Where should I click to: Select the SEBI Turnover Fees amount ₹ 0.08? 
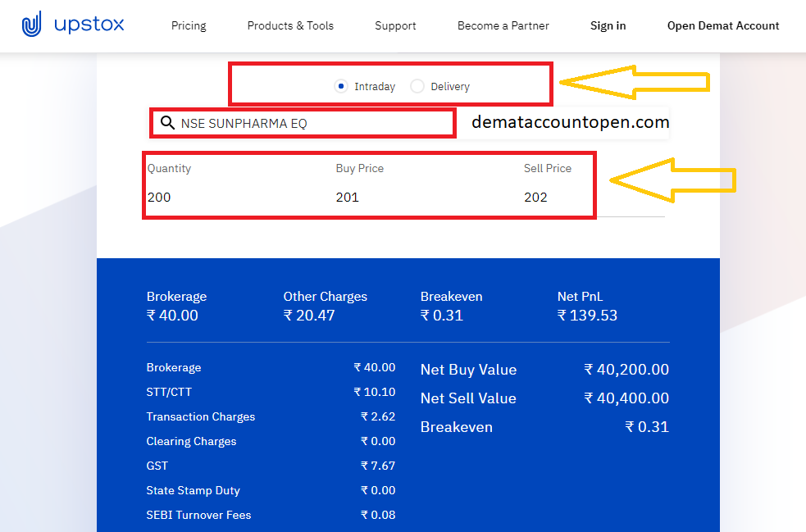pos(378,515)
